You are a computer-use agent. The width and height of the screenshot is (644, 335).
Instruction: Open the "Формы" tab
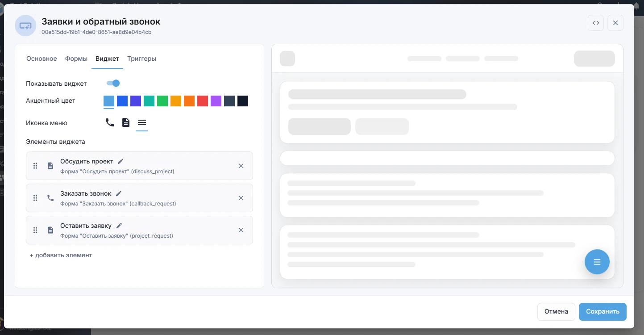[76, 59]
